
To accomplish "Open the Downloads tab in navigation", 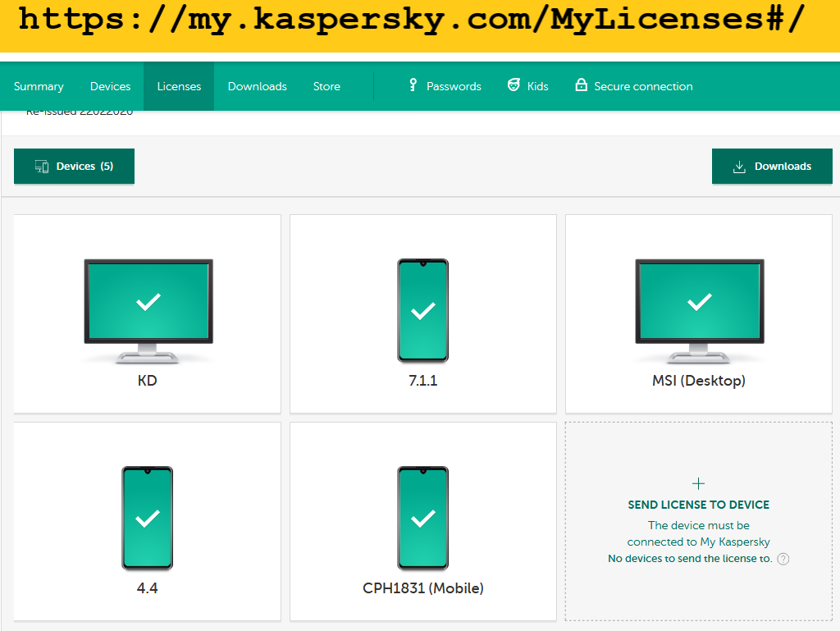I will 257,86.
